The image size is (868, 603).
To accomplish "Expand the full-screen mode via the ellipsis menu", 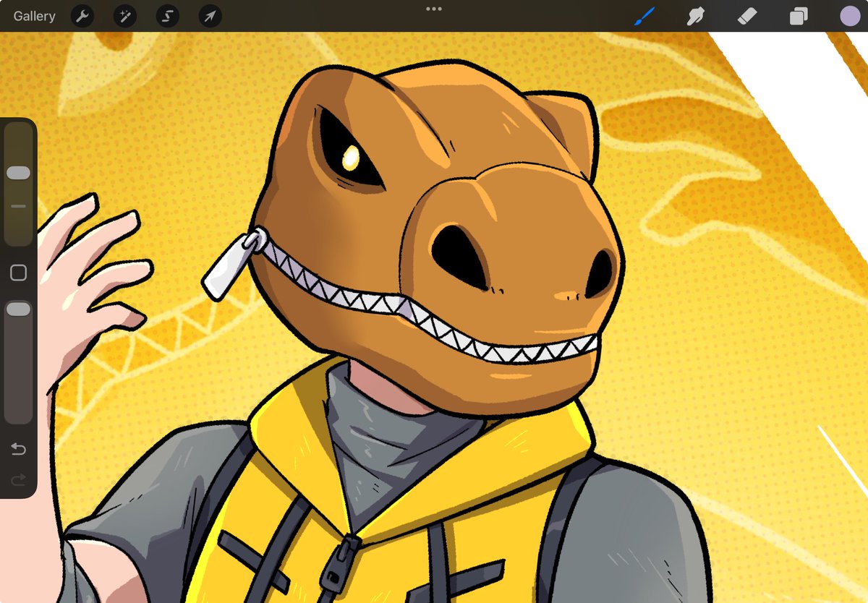I will tap(434, 9).
